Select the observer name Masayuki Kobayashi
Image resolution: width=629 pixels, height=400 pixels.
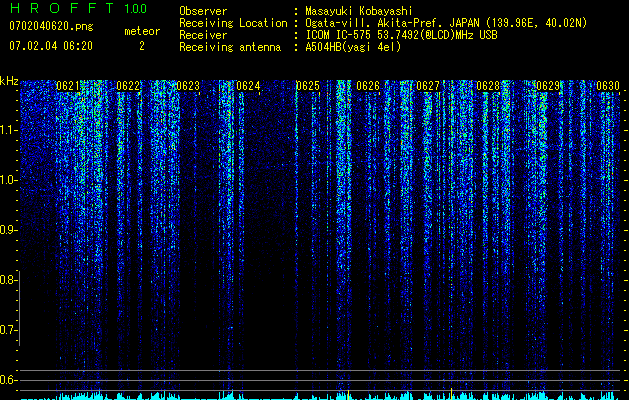[359, 11]
